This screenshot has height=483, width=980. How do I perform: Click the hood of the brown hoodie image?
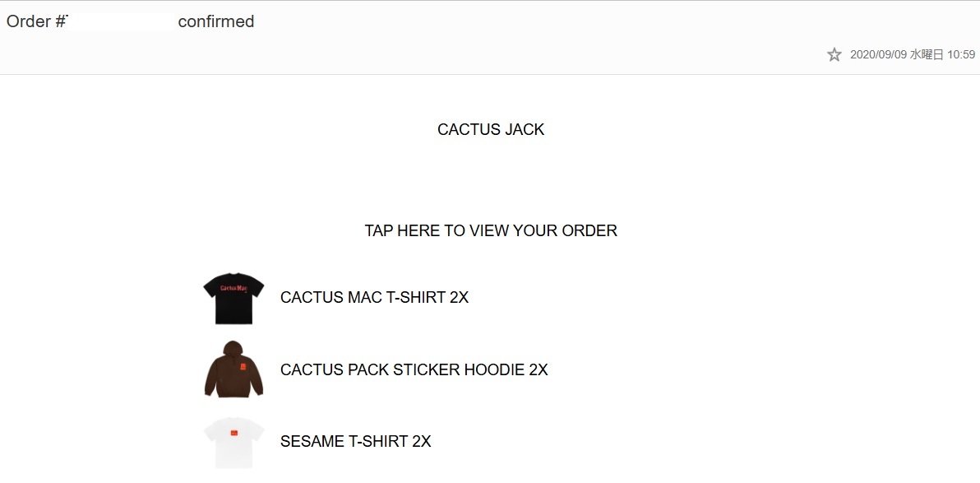(x=233, y=349)
